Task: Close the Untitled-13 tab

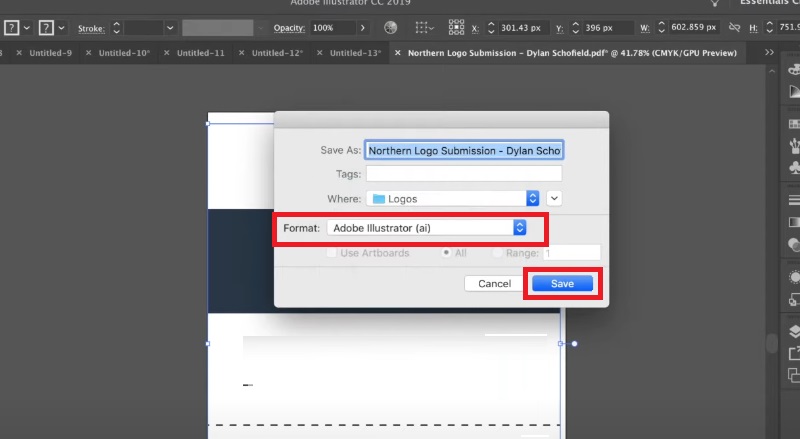Action: [x=319, y=53]
